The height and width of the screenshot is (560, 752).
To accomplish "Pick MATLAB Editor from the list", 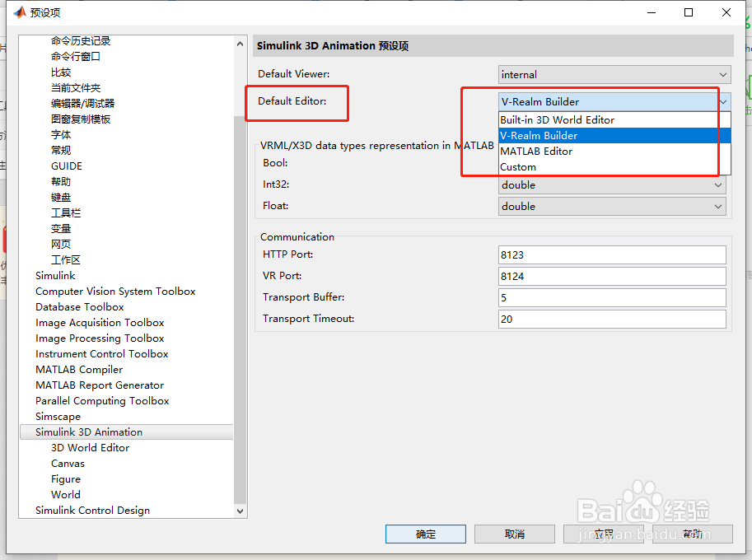I will coord(614,152).
